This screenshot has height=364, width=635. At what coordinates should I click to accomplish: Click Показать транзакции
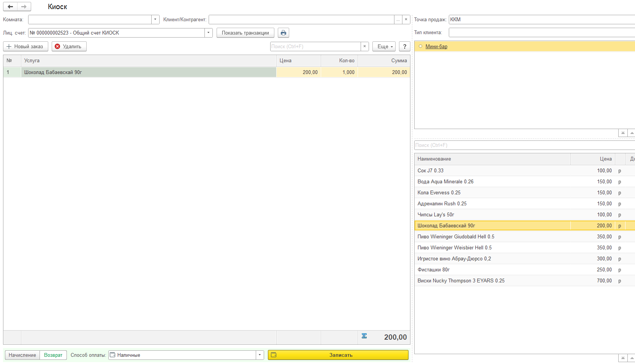(x=245, y=33)
